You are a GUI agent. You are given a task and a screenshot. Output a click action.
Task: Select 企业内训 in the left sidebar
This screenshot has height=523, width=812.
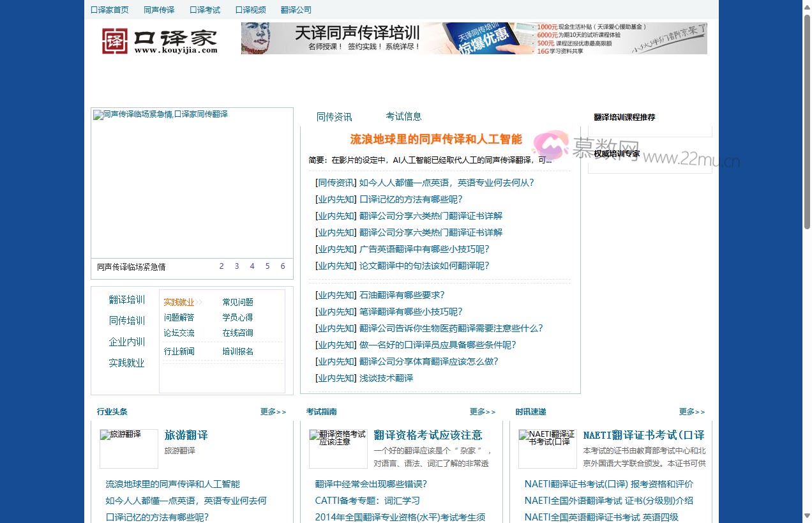pos(126,342)
